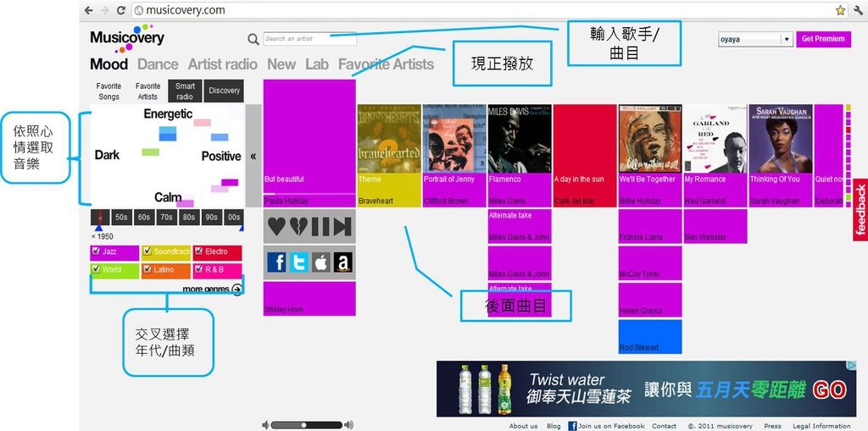Open the About us footer link
Viewport: 868px width, 431px height.
pos(523,426)
